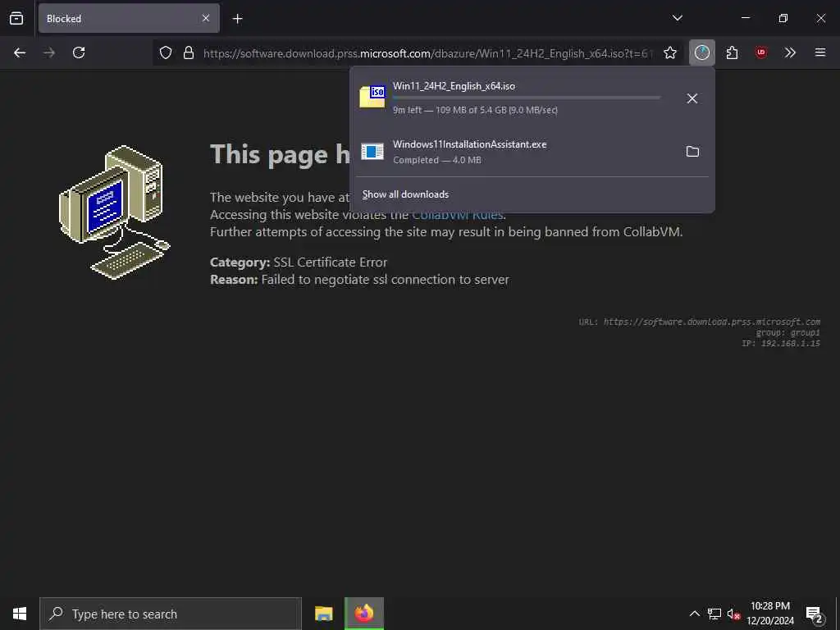This screenshot has width=840, height=630.
Task: Open the extensions puzzle icon
Action: [x=732, y=52]
